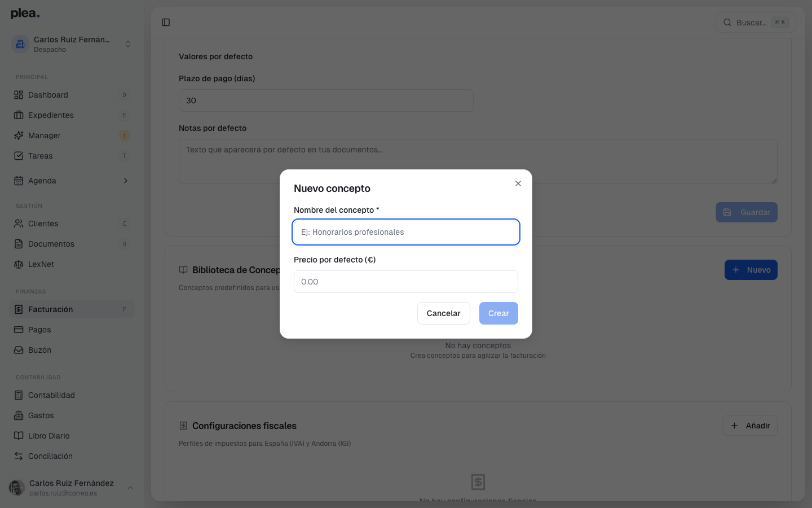812x508 pixels.
Task: Go to Clientes
Action: point(72,224)
